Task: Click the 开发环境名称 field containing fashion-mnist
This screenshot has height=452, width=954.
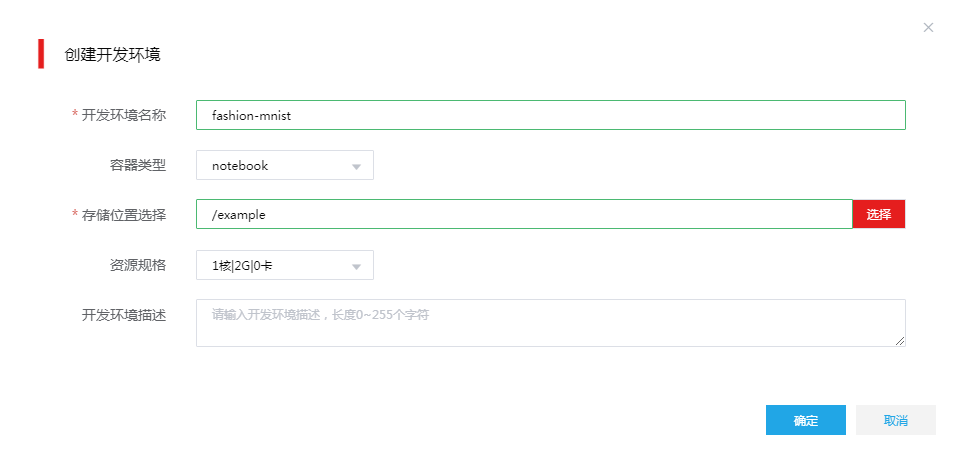Action: [x=551, y=115]
